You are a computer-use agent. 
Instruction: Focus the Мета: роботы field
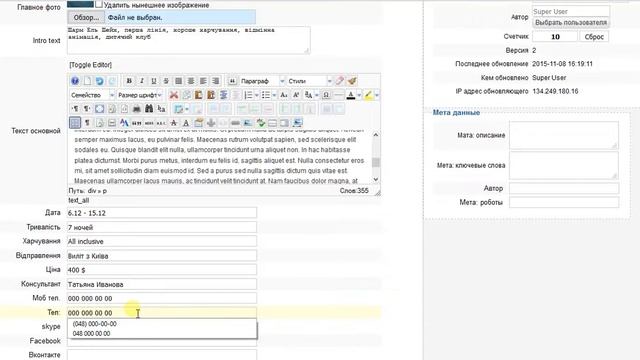[564, 202]
